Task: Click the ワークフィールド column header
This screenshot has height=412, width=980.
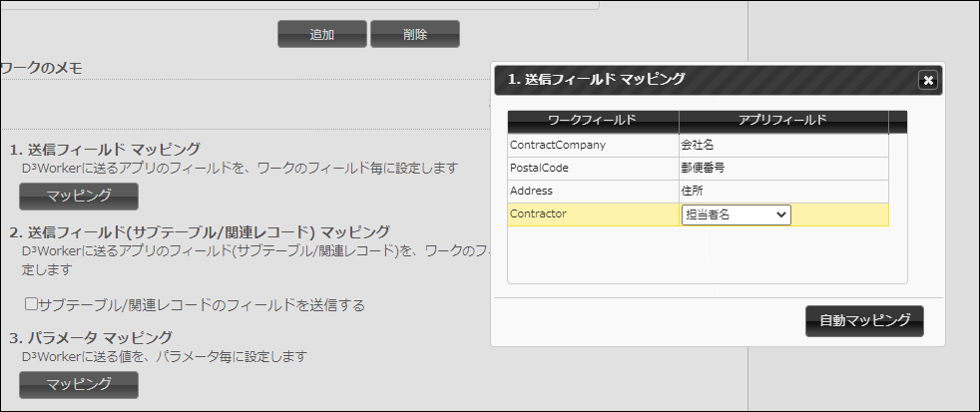Action: pyautogui.click(x=593, y=122)
